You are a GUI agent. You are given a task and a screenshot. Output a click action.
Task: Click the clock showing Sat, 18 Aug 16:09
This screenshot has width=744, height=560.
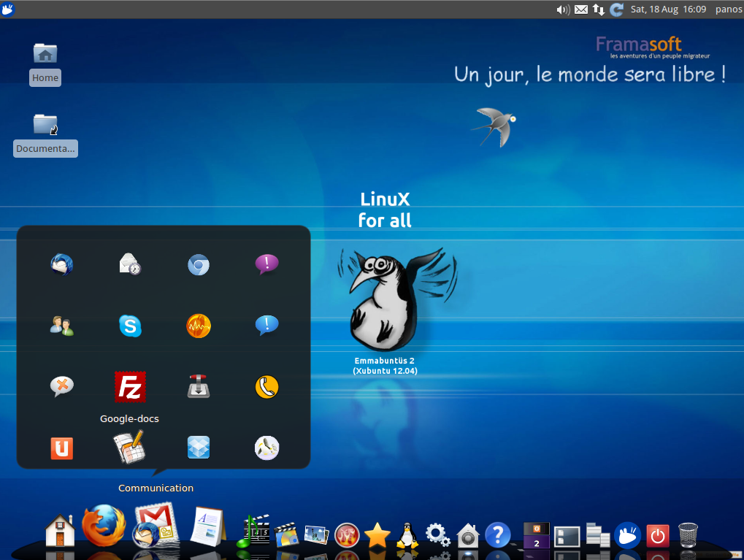click(668, 9)
